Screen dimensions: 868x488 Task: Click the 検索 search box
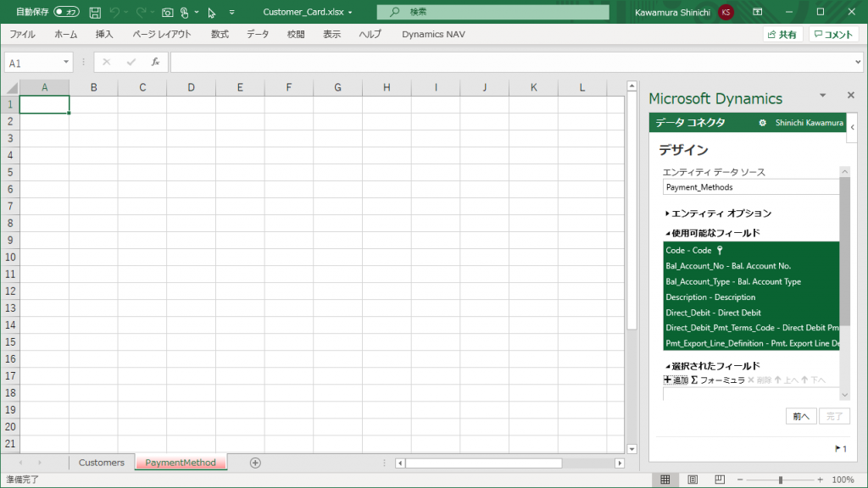[492, 12]
